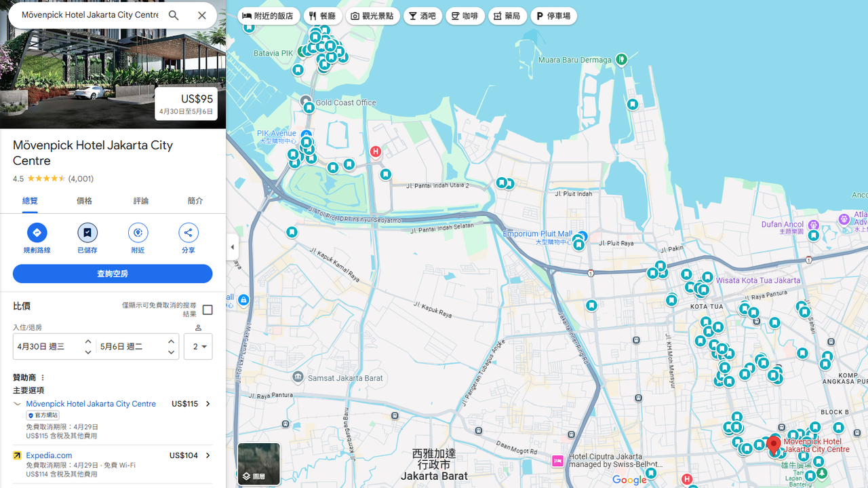Screen dimensions: 868x488
Task: Click the PIK Avenue mall marker
Action: [307, 134]
